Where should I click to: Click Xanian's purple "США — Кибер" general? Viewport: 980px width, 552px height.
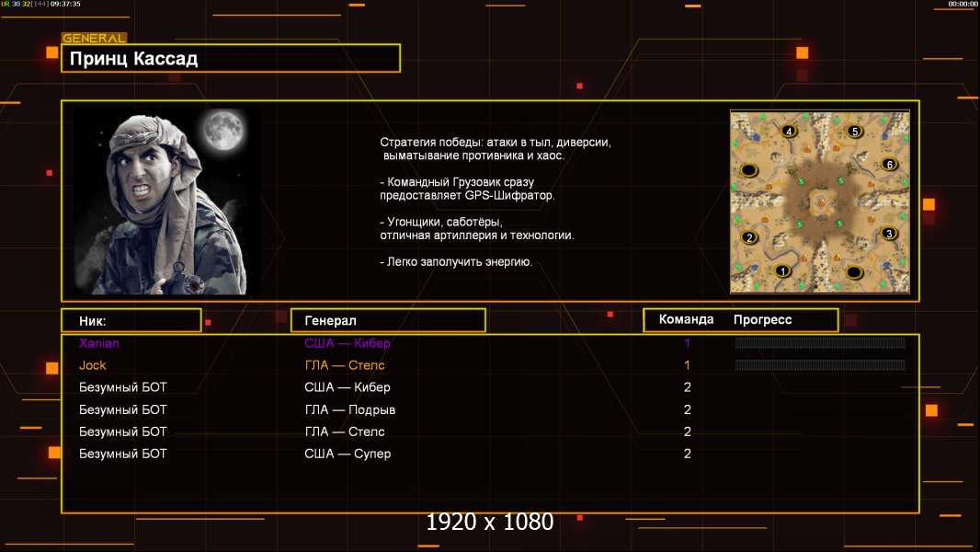pyautogui.click(x=348, y=343)
